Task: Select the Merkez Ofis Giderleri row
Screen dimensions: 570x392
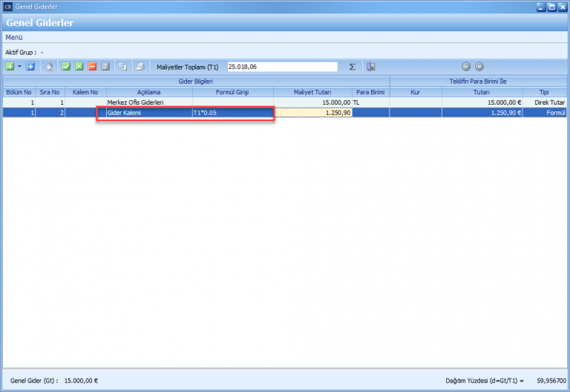Action: tap(148, 102)
